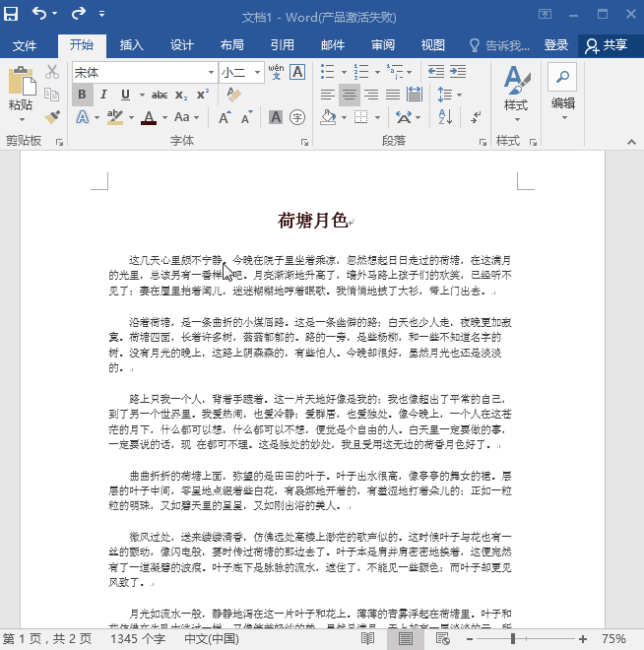Open the Change Case (Aa) dropdown
This screenshot has width=644, height=650.
(186, 117)
